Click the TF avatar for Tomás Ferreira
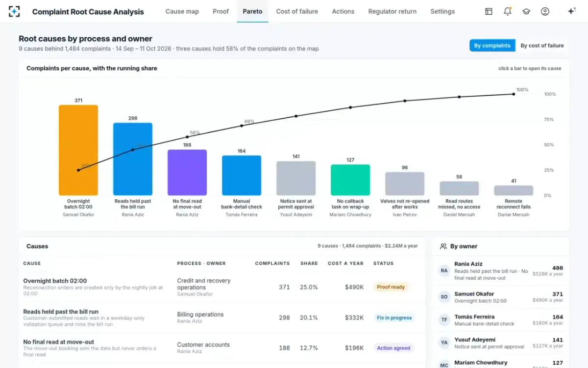Screen dimensions: 588x368 coord(444,320)
